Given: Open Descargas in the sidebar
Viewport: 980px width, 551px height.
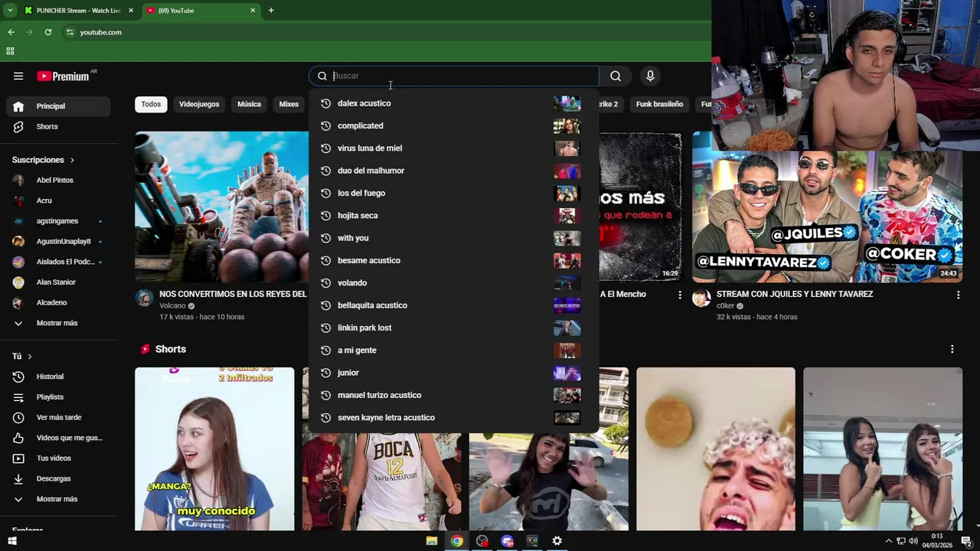Looking at the screenshot, I should tap(58, 478).
